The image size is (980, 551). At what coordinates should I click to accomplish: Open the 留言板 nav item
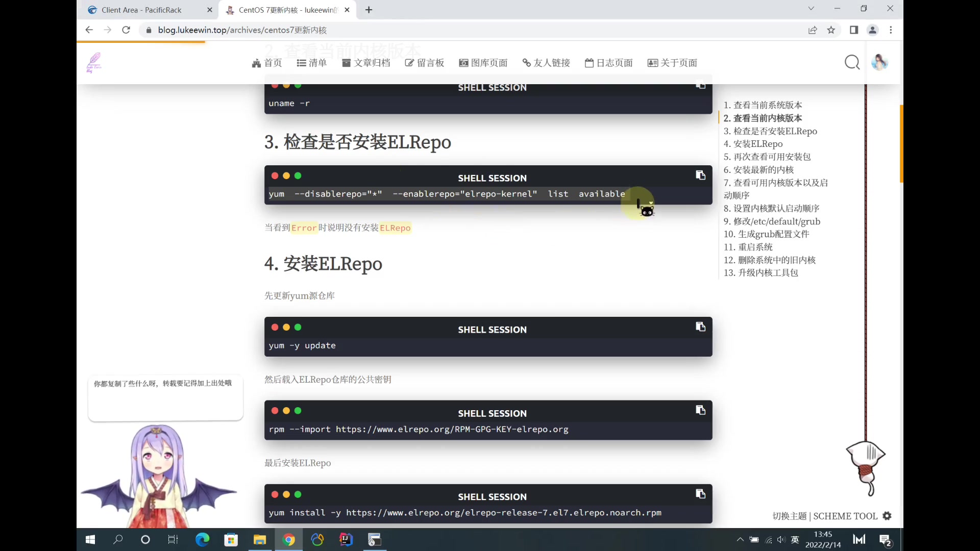(425, 63)
